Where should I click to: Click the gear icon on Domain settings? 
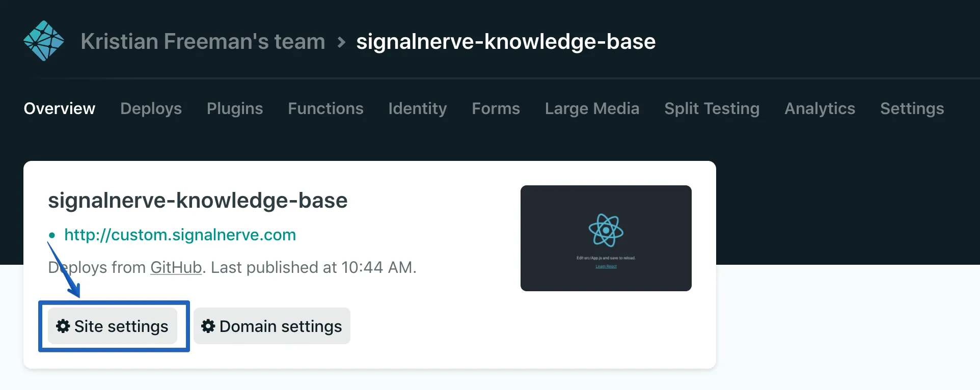[207, 326]
